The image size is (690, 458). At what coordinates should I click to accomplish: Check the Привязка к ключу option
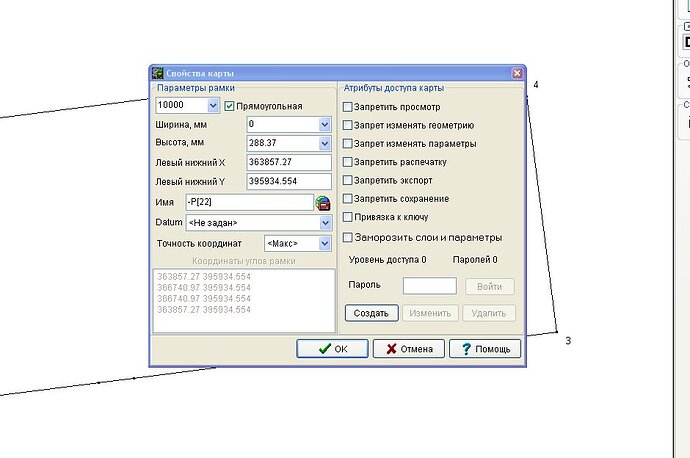348,217
